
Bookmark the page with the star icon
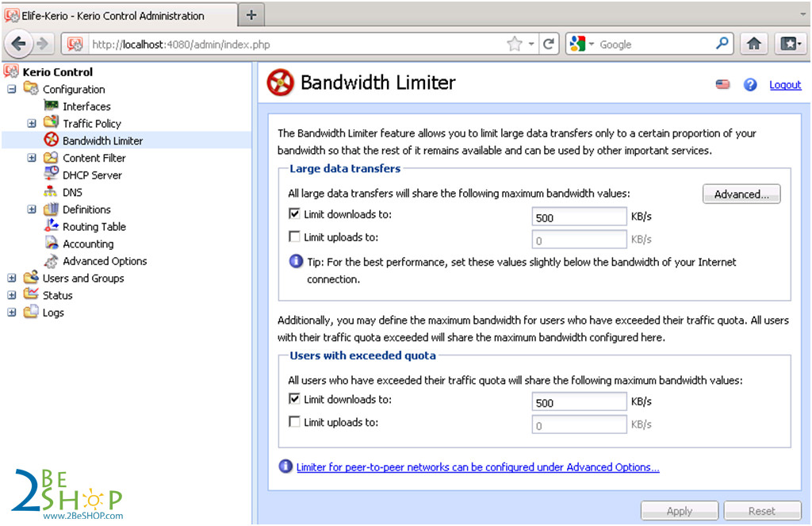(x=514, y=44)
